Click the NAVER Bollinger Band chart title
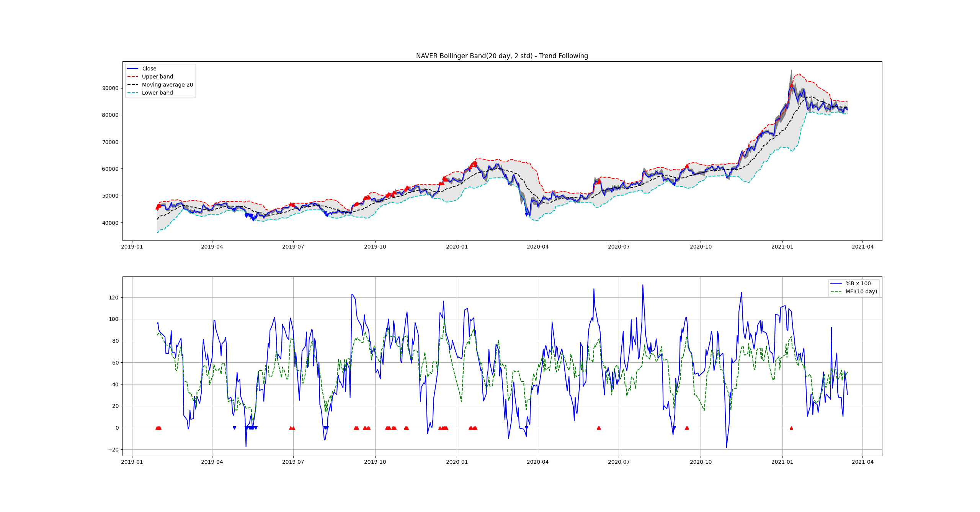 point(502,56)
